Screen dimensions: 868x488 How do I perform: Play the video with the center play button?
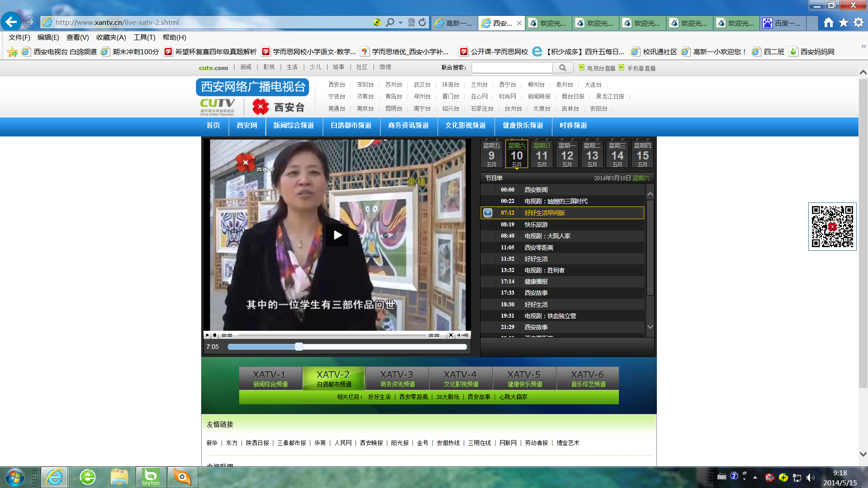(337, 235)
